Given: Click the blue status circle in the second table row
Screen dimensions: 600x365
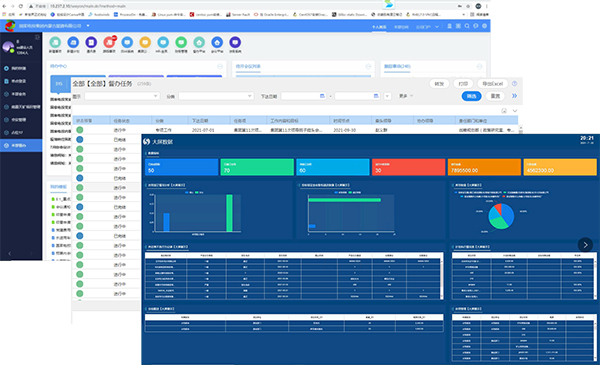Looking at the screenshot, I should coord(80,140).
